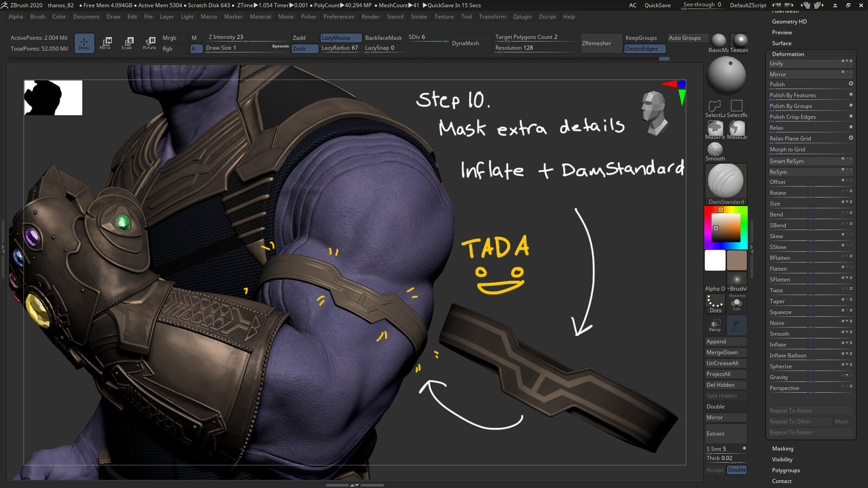Pick the MaskLasso brush icon
This screenshot has width=868, height=488.
pyautogui.click(x=737, y=130)
